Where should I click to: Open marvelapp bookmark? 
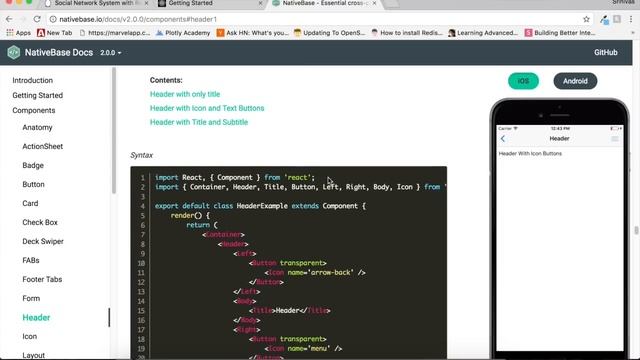[x=115, y=33]
